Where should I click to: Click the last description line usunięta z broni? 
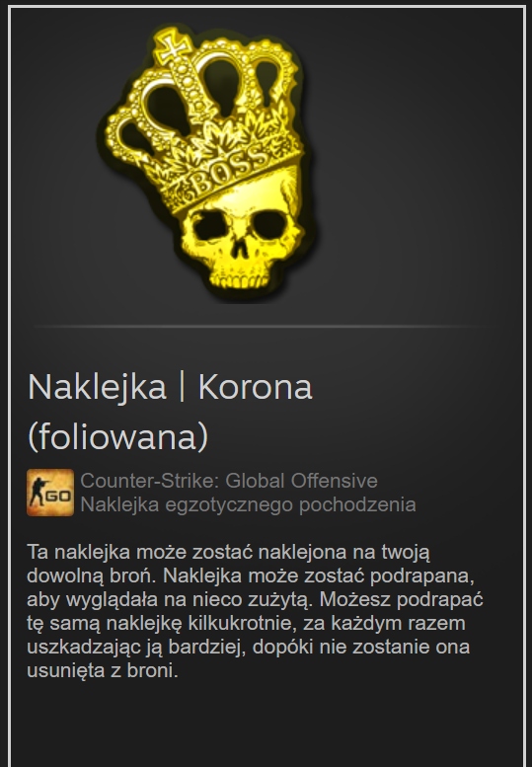point(103,670)
